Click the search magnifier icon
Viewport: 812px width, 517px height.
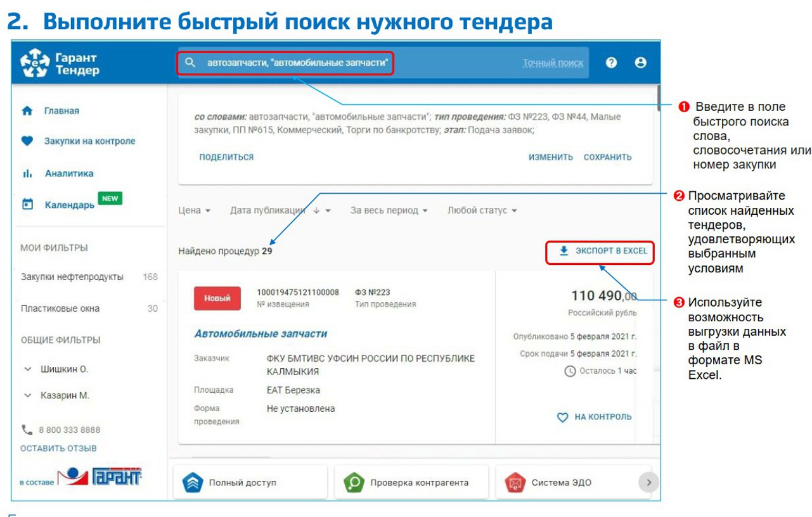(190, 63)
